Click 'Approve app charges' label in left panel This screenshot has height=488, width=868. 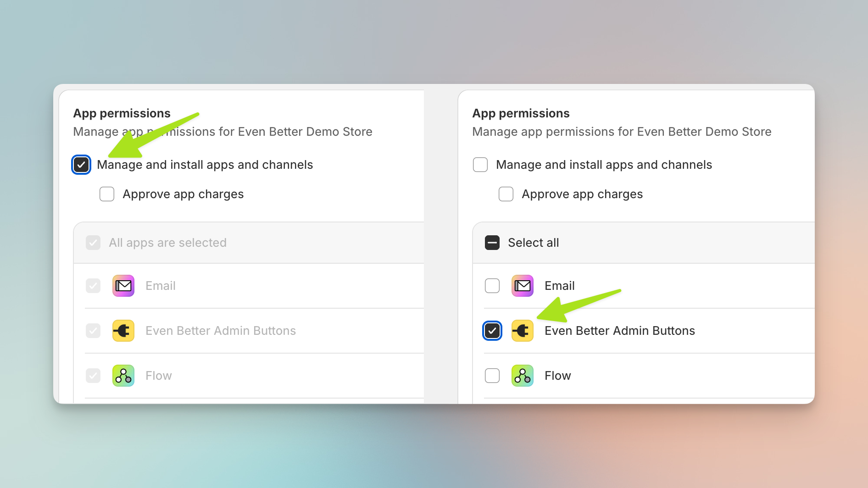click(183, 194)
